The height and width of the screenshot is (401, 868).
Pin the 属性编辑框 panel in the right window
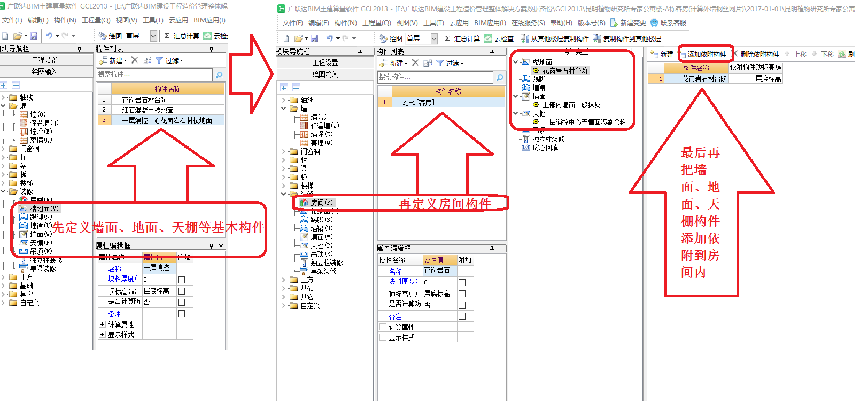tap(492, 249)
